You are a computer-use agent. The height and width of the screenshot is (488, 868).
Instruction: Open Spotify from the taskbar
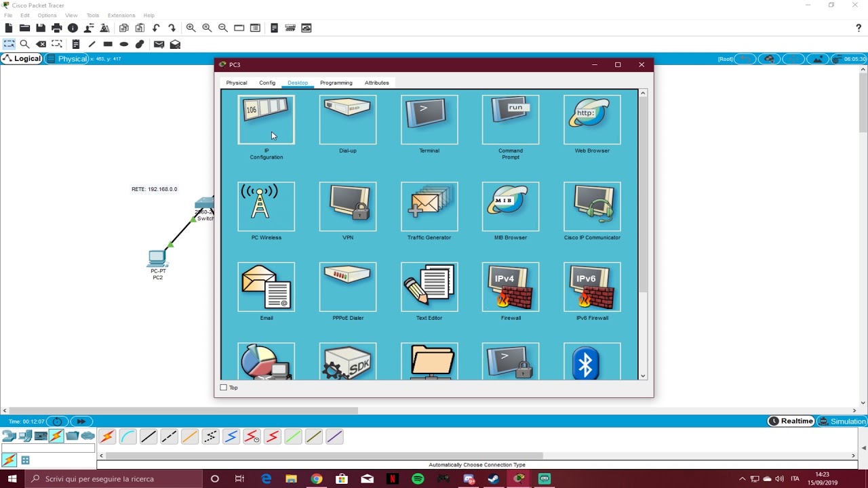418,479
